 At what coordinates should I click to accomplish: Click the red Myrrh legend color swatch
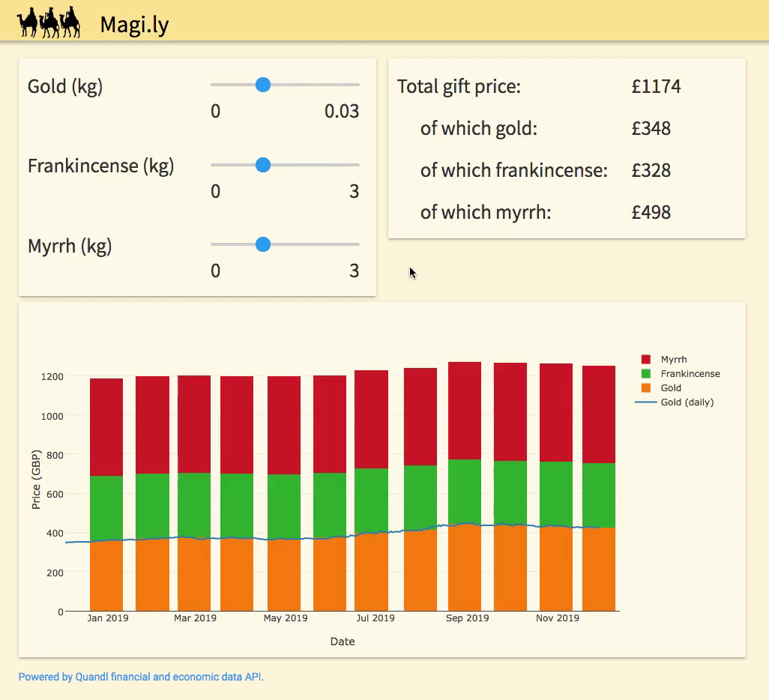(x=646, y=360)
